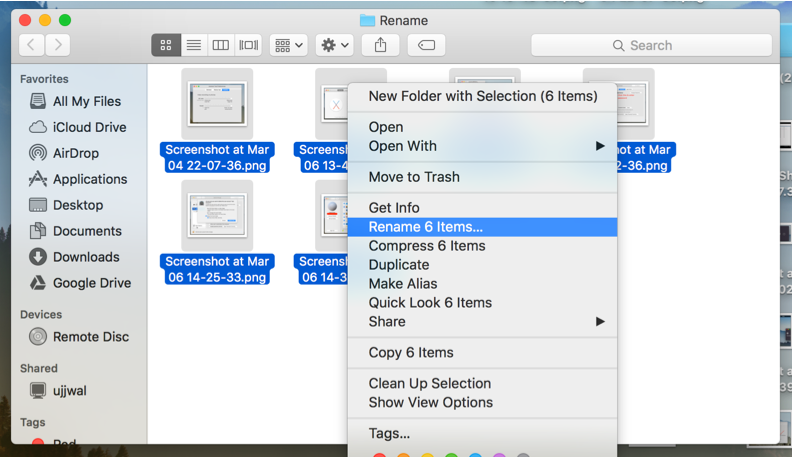This screenshot has height=457, width=793.
Task: Open the item arrangement dropdown
Action: click(x=289, y=45)
